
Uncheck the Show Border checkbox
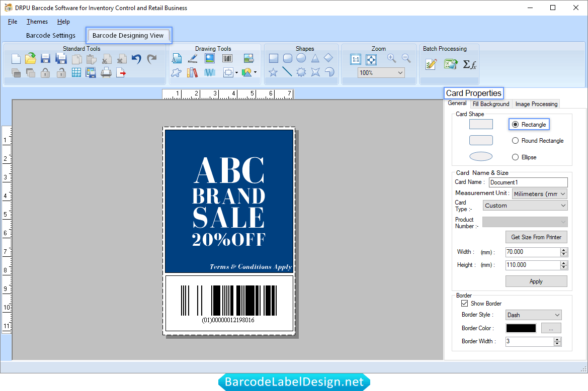pyautogui.click(x=465, y=304)
